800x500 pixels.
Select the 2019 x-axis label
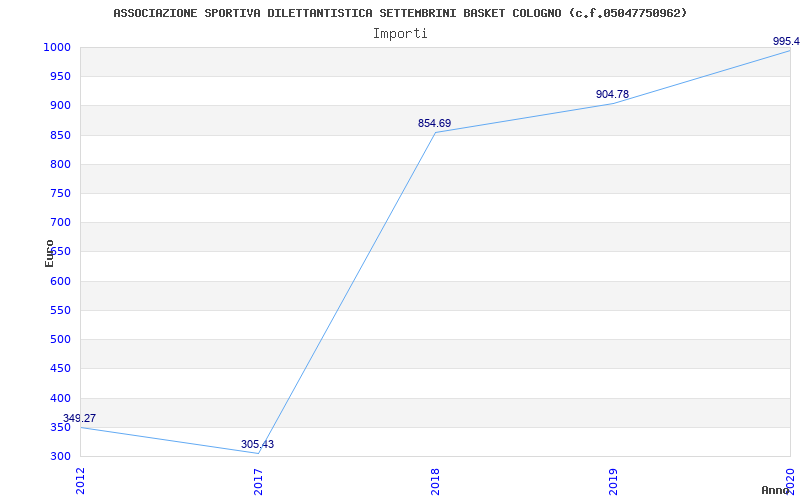(x=613, y=481)
